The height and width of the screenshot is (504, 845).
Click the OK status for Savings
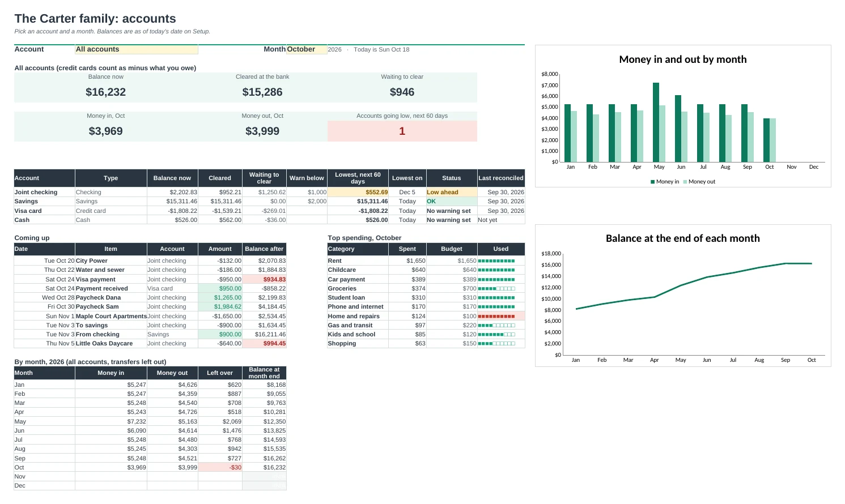(451, 201)
